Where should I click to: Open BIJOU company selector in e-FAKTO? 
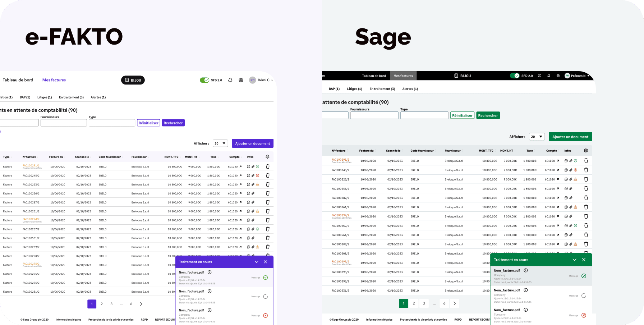point(133,80)
